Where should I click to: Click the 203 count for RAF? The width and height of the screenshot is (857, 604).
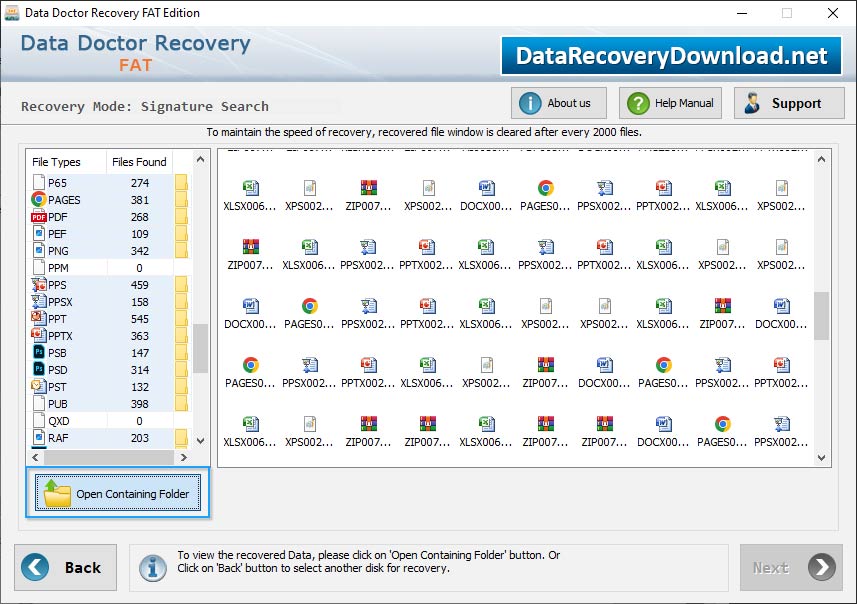pyautogui.click(x=139, y=438)
